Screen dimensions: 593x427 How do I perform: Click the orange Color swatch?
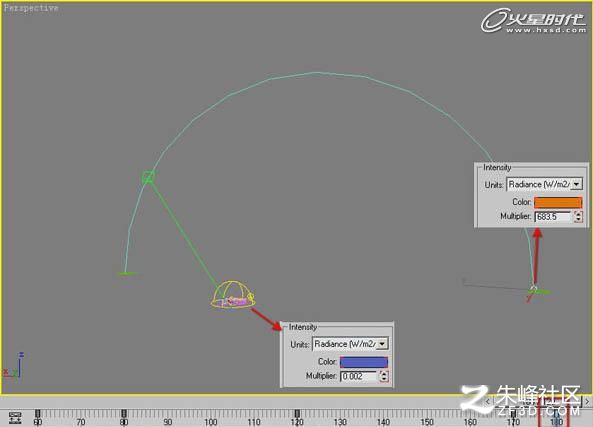558,202
